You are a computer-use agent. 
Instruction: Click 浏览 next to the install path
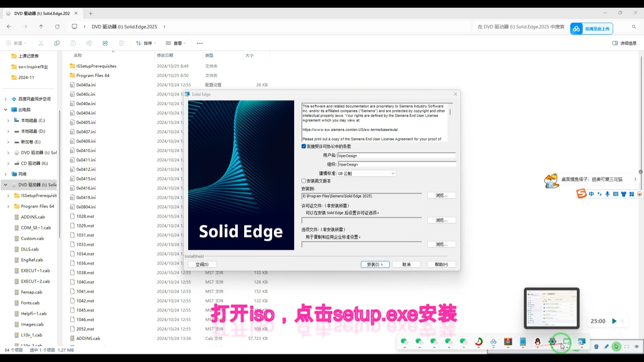(441, 195)
